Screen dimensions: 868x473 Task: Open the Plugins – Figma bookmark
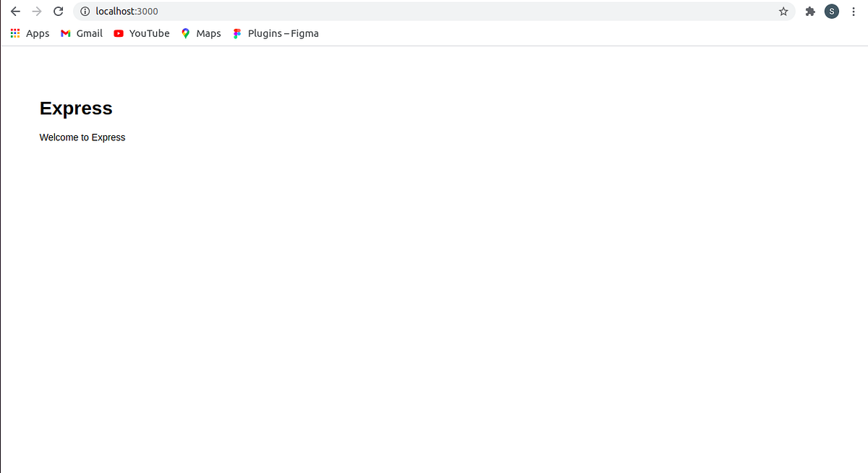click(283, 33)
